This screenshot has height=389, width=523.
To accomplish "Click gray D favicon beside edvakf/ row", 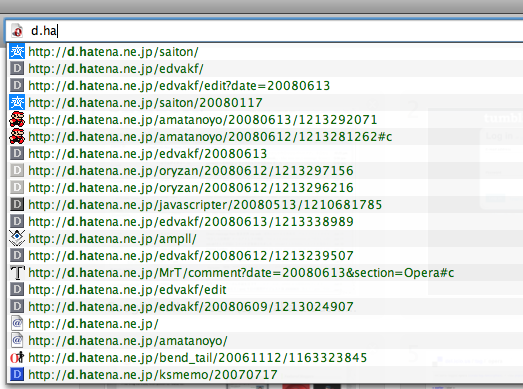I will coord(17,69).
